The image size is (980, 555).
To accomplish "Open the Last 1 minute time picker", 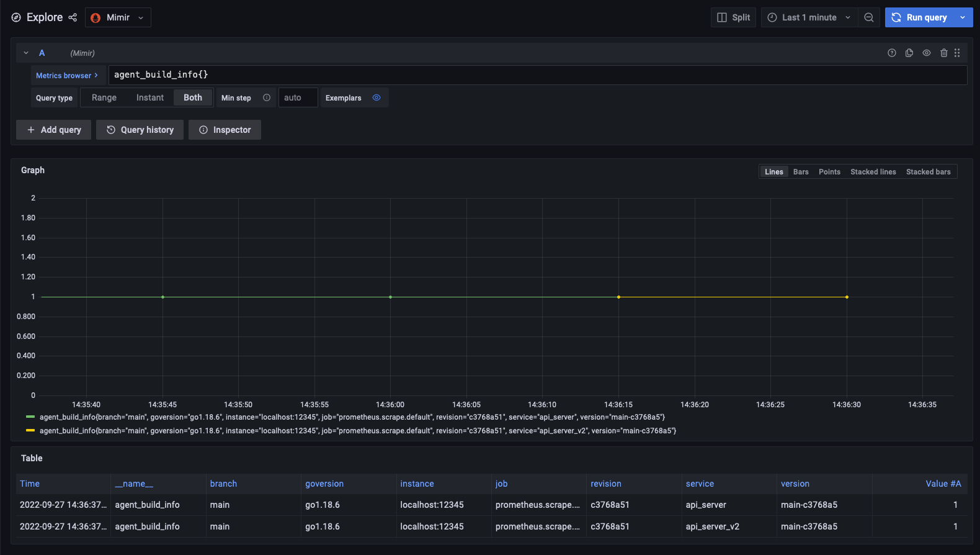I will 809,17.
